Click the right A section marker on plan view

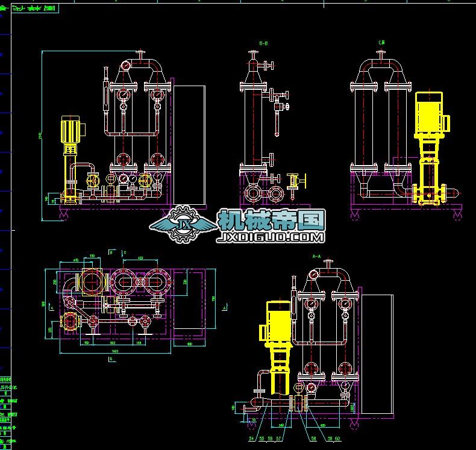pos(225,308)
